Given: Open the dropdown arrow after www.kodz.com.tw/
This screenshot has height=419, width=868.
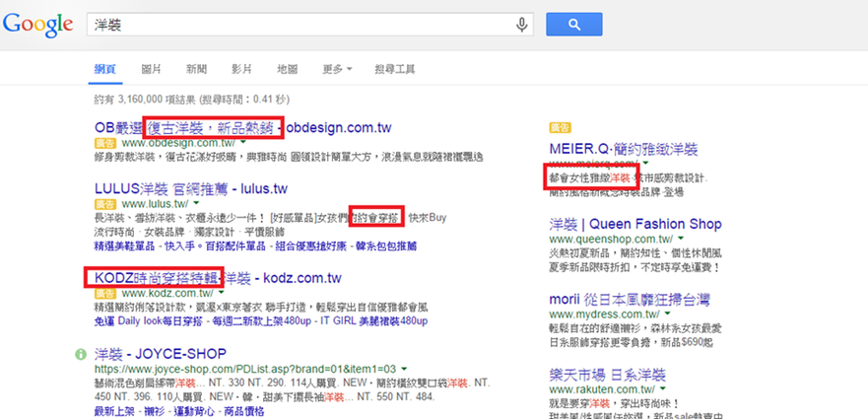Looking at the screenshot, I should pos(221,292).
